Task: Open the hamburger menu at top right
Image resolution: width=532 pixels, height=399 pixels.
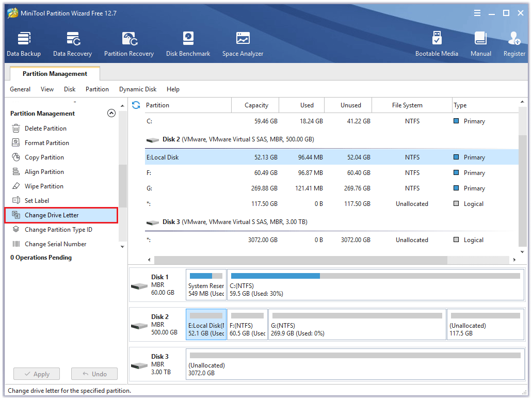Action: 477,13
